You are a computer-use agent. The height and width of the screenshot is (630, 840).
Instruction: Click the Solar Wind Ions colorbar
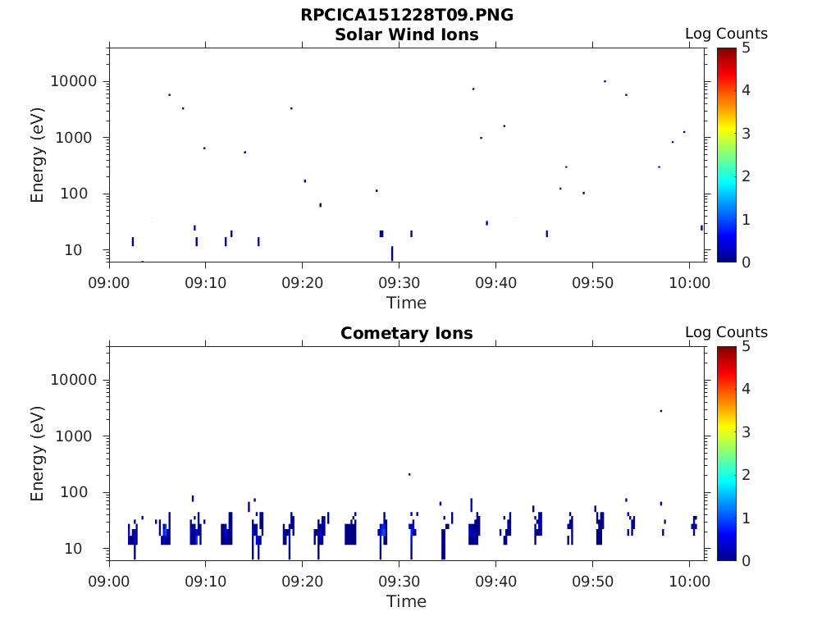[x=727, y=155]
